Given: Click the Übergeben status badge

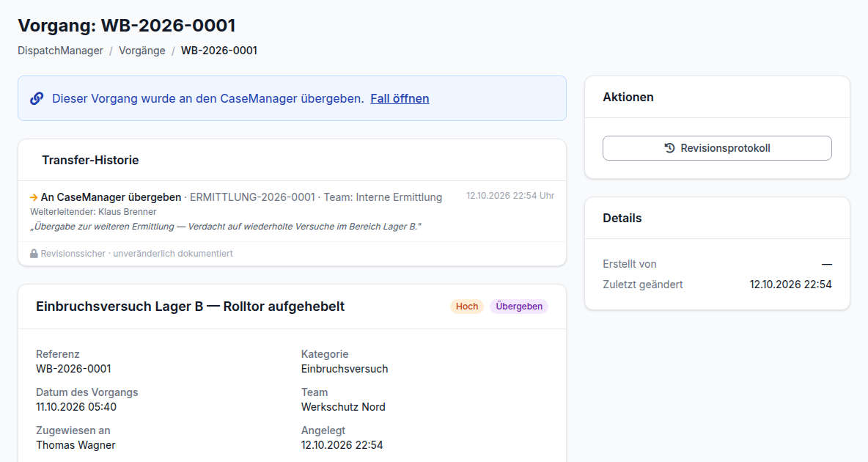Looking at the screenshot, I should [519, 307].
